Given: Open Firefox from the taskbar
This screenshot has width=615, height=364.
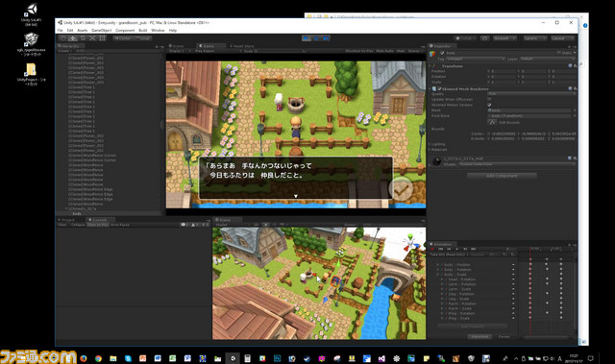Looking at the screenshot, I should coord(84,358).
